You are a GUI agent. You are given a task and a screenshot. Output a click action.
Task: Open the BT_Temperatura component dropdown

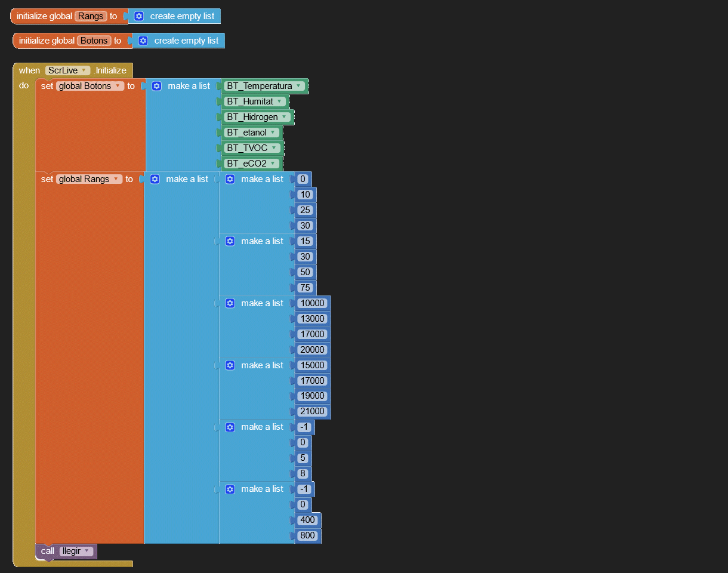(x=298, y=86)
